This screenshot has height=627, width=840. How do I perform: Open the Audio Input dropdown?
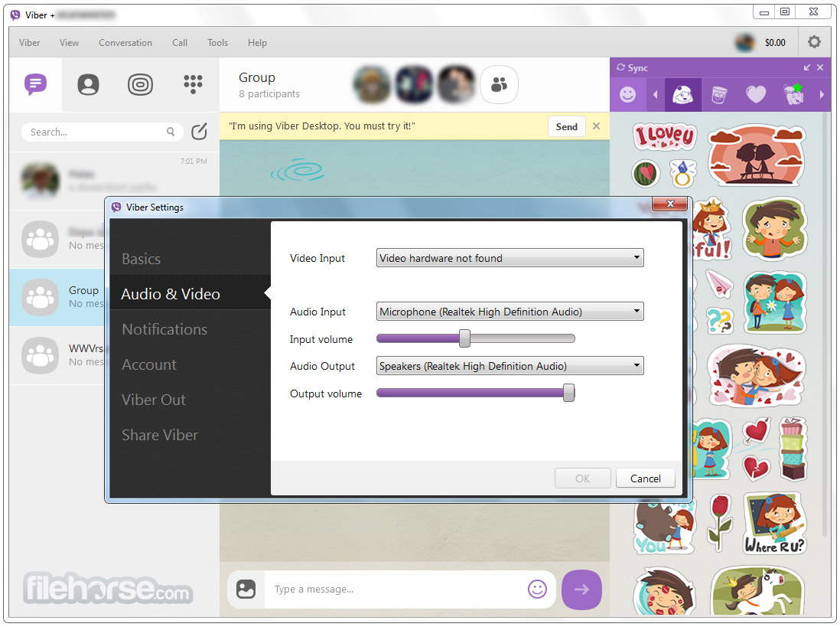pos(510,312)
